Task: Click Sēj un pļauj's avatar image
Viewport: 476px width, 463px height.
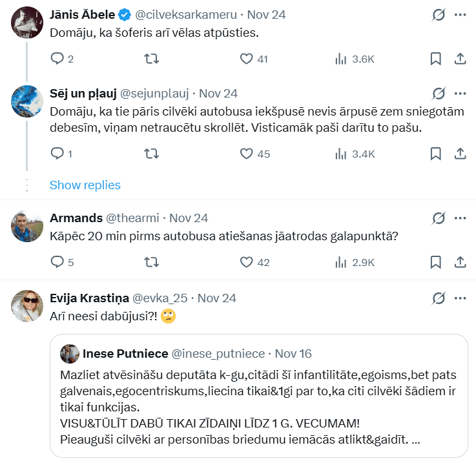Action: [26, 100]
